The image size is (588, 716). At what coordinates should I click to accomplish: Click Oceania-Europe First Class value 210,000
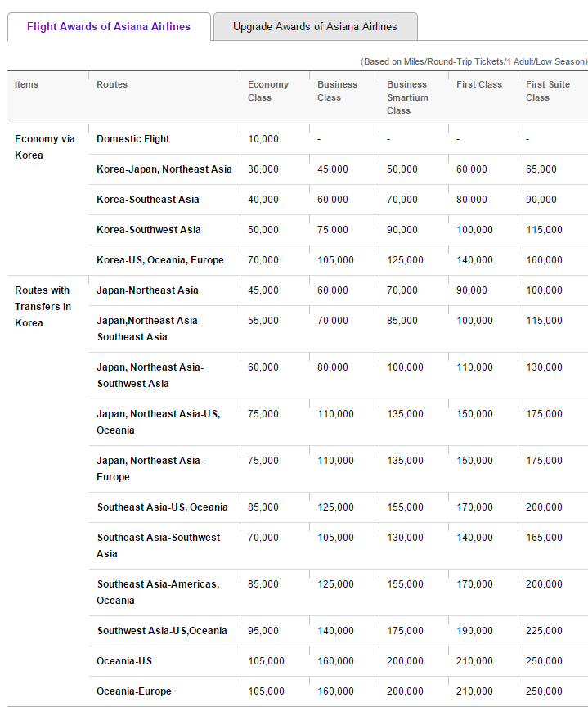point(474,691)
